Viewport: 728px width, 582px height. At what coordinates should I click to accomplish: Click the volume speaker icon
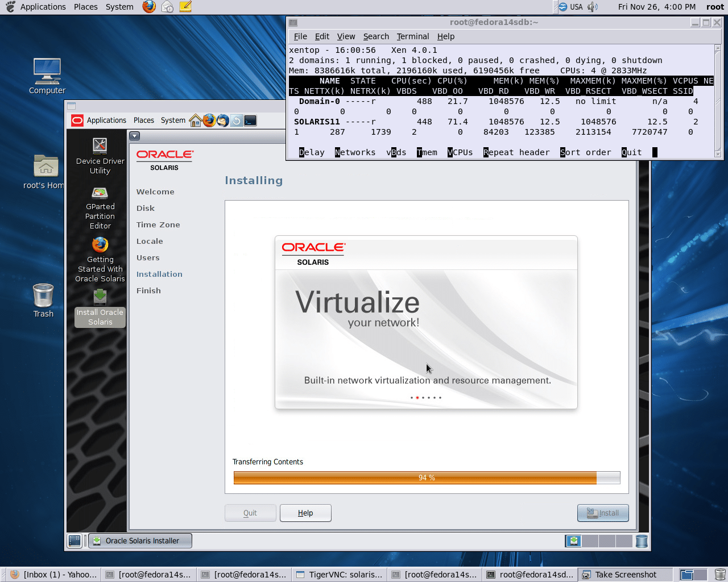[593, 7]
